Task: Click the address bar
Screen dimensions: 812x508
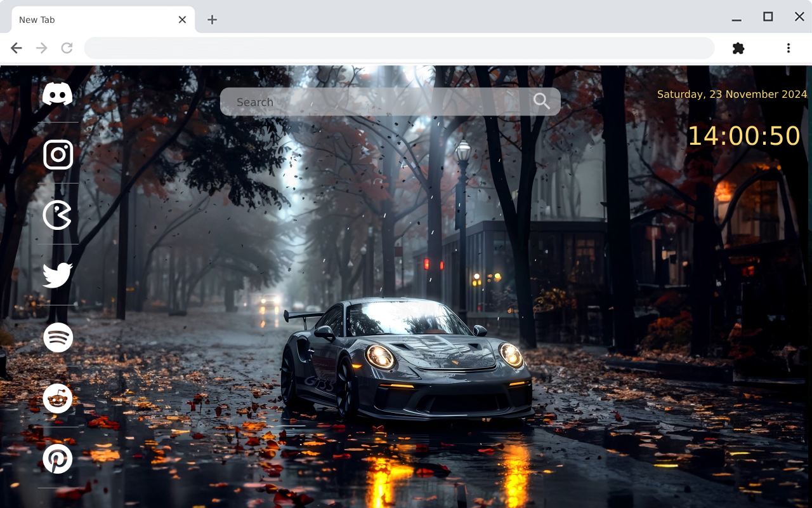Action: pyautogui.click(x=399, y=48)
